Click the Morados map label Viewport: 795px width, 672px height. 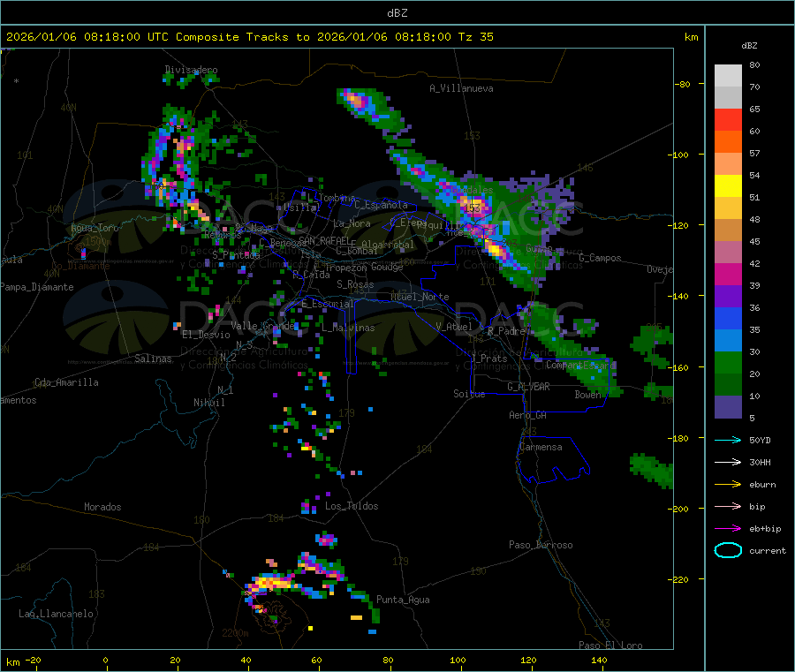coord(102,507)
